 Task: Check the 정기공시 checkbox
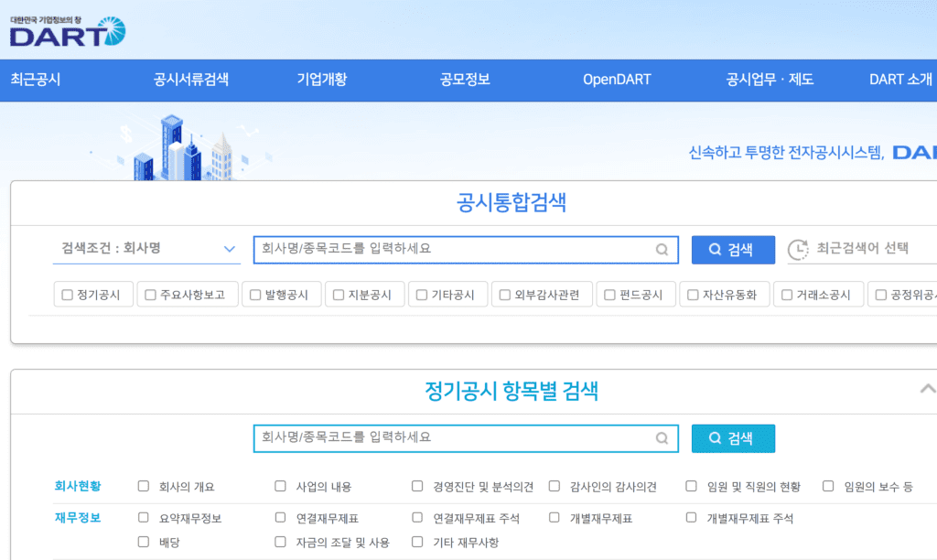click(x=66, y=294)
